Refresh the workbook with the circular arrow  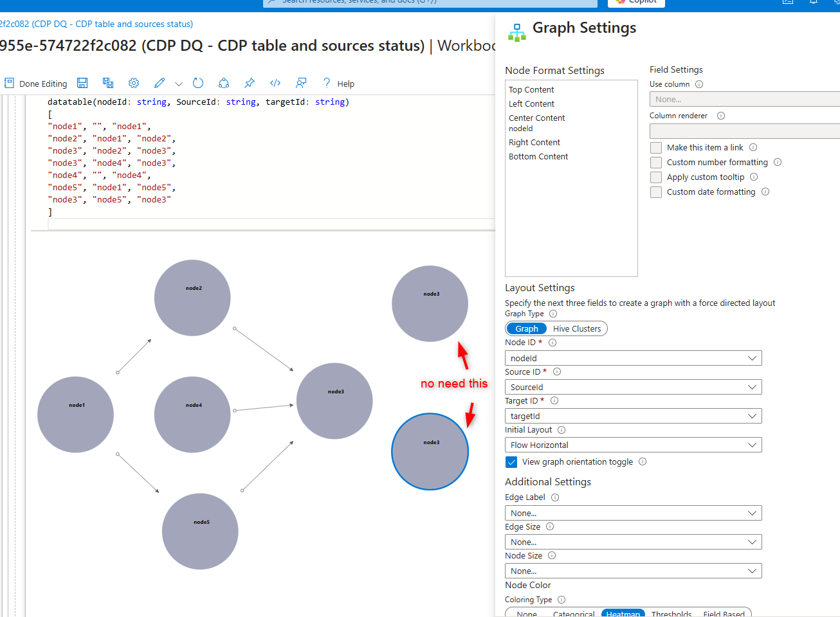point(198,83)
